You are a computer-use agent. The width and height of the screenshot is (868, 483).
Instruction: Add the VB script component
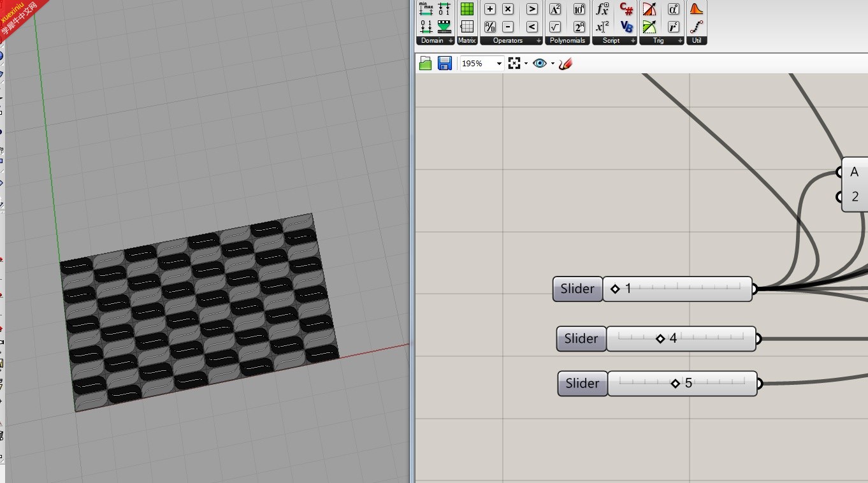coord(626,27)
